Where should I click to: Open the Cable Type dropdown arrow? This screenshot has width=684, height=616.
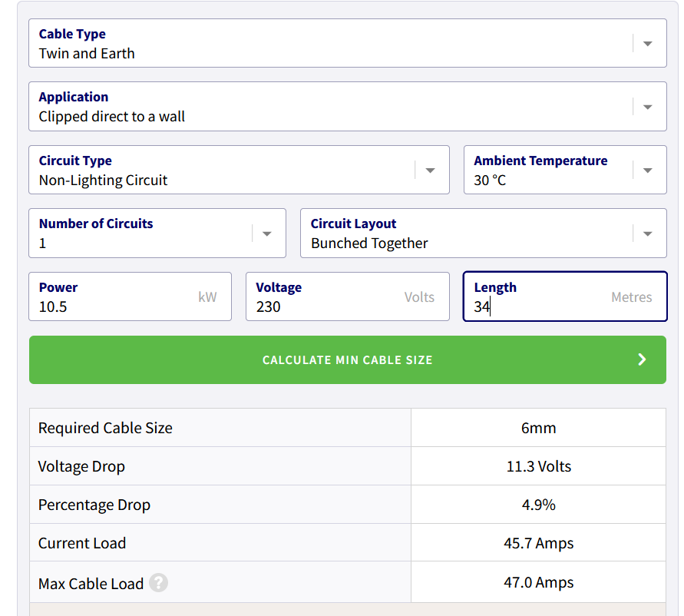tap(647, 44)
